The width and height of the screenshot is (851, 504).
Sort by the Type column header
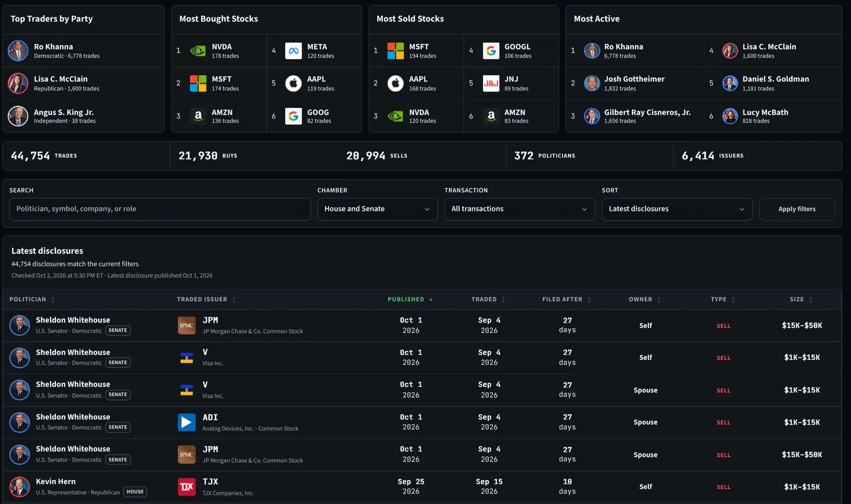723,300
